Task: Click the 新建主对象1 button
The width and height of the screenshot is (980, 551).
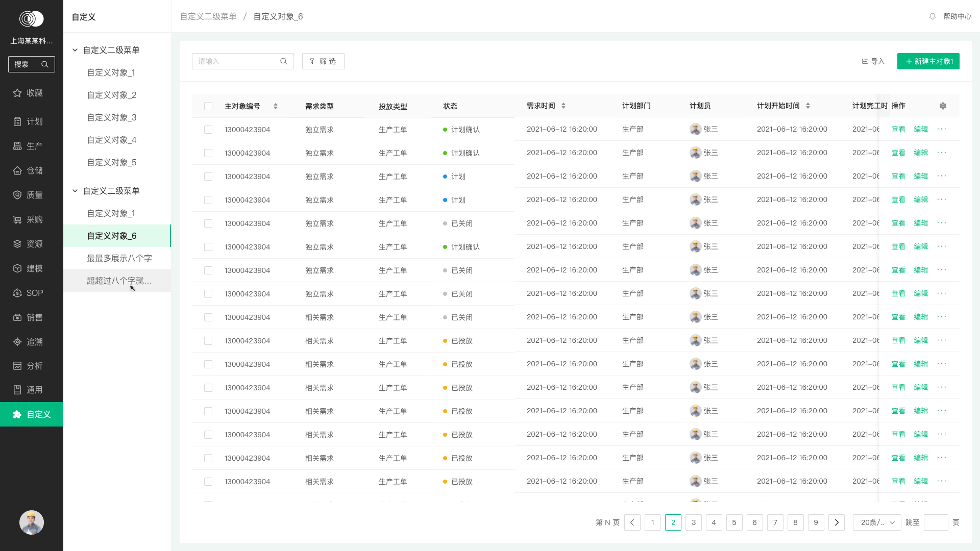Action: pos(928,61)
